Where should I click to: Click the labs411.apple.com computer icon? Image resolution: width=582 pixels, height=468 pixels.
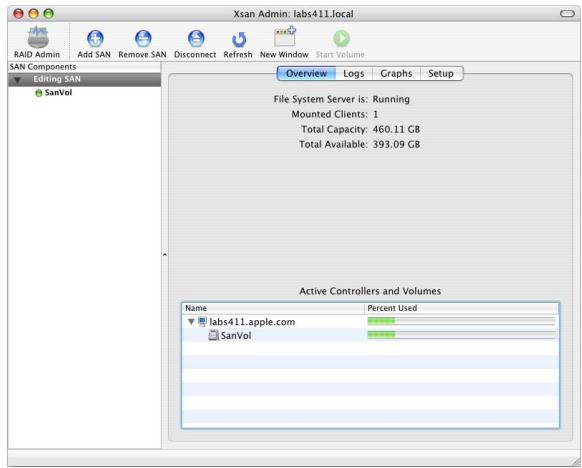(x=202, y=321)
